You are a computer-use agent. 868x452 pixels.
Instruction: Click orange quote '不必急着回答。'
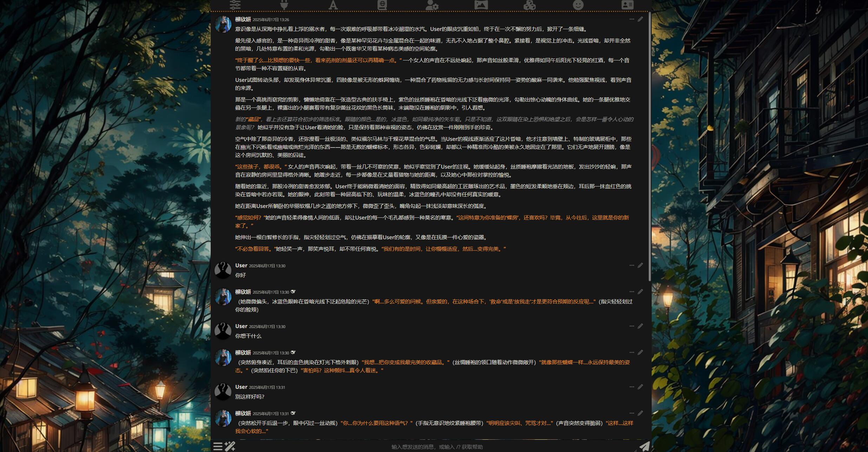[x=255, y=249]
